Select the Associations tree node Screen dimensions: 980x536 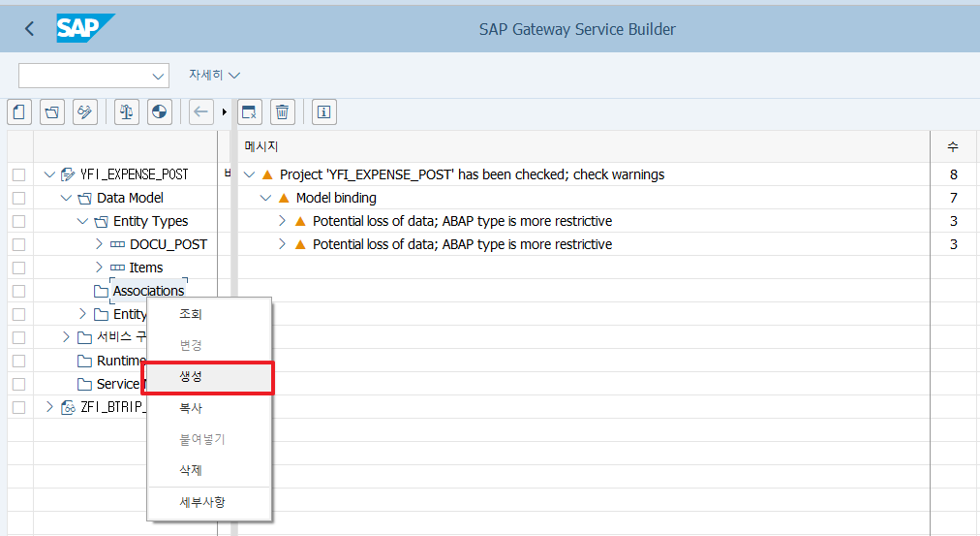point(149,291)
